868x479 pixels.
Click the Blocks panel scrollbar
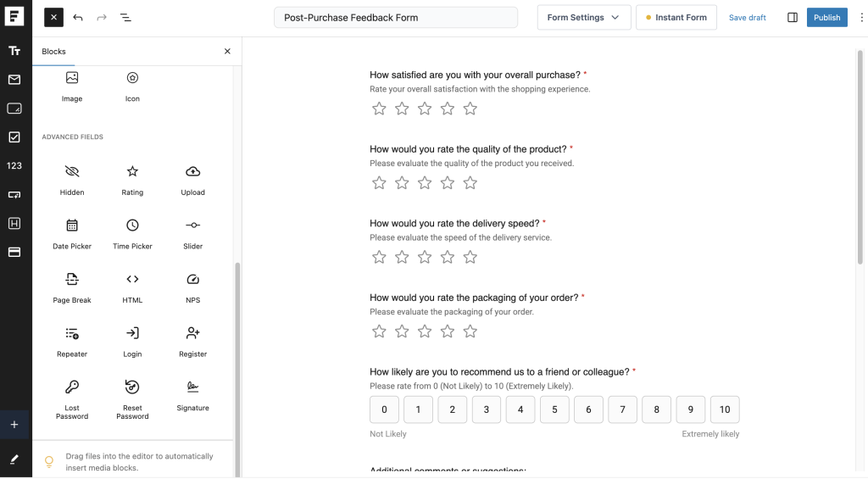point(238,370)
